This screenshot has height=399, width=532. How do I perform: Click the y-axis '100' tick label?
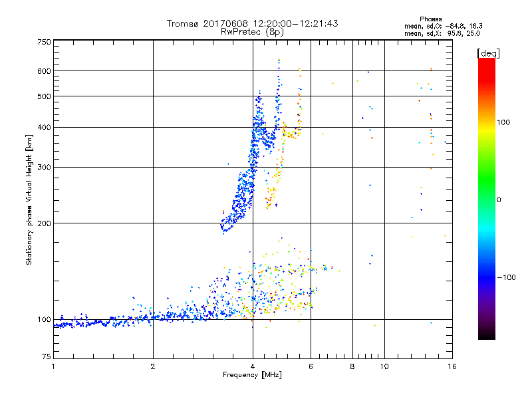[x=45, y=320]
